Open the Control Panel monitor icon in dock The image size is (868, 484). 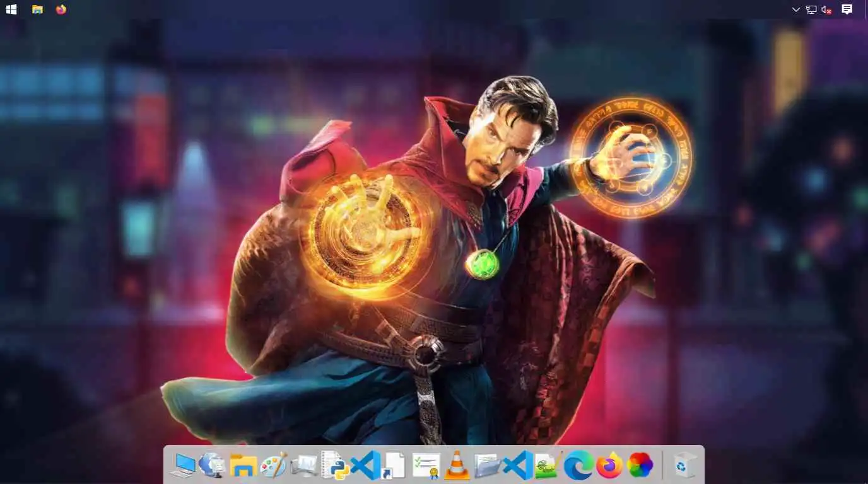pos(304,466)
